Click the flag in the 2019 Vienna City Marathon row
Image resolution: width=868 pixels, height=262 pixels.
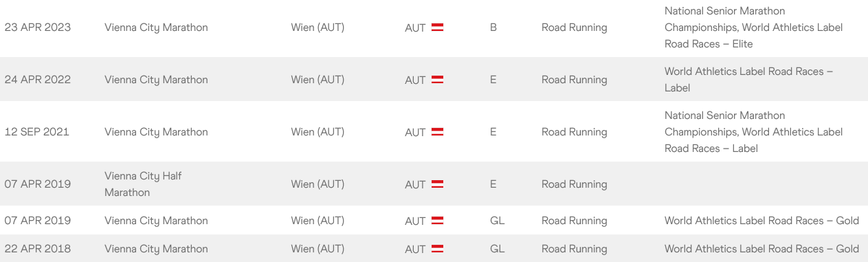click(437, 221)
